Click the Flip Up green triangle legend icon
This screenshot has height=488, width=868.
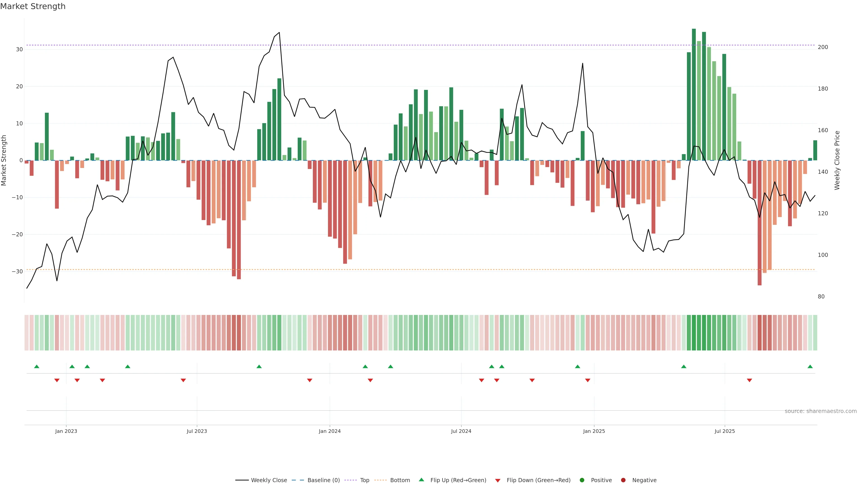point(421,480)
